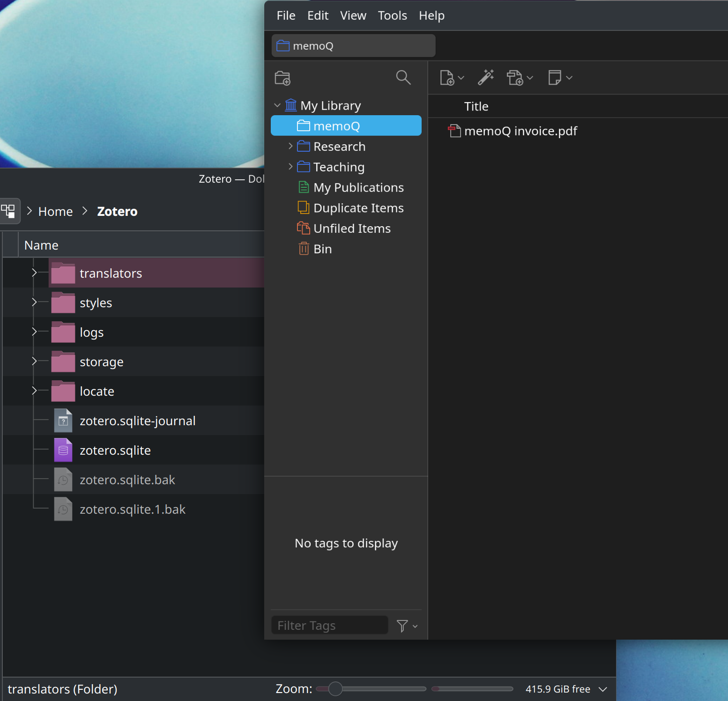Click the Research collection folder icon
Viewport: 728px width, 701px height.
pyautogui.click(x=304, y=146)
